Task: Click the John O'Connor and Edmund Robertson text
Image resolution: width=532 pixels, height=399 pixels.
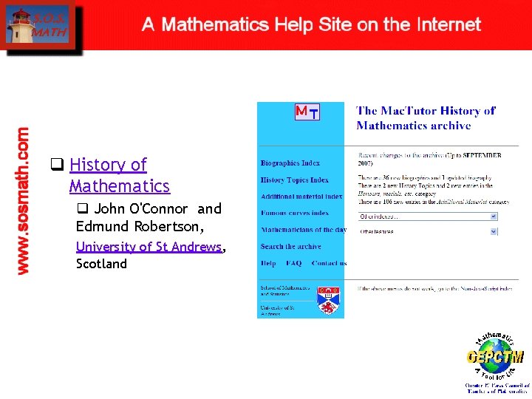Action: [x=149, y=217]
